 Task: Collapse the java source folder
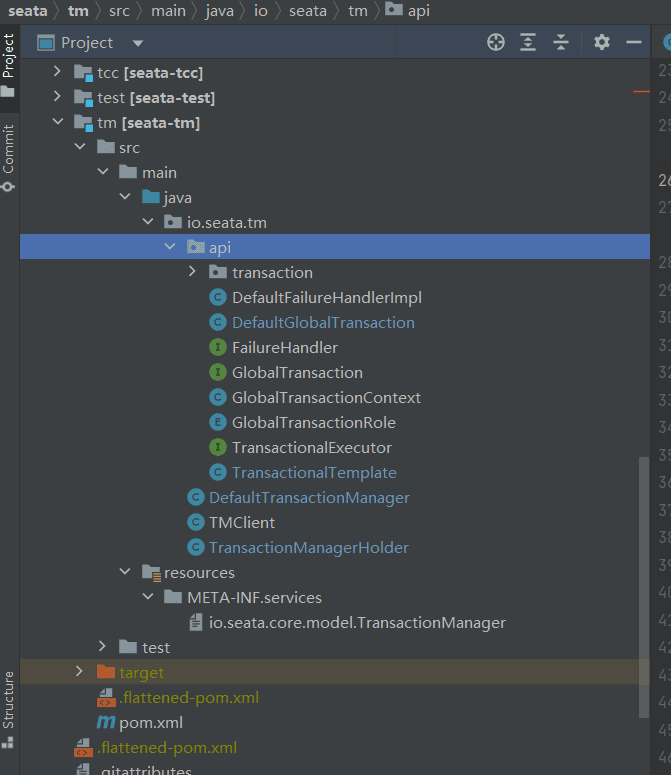(x=125, y=196)
